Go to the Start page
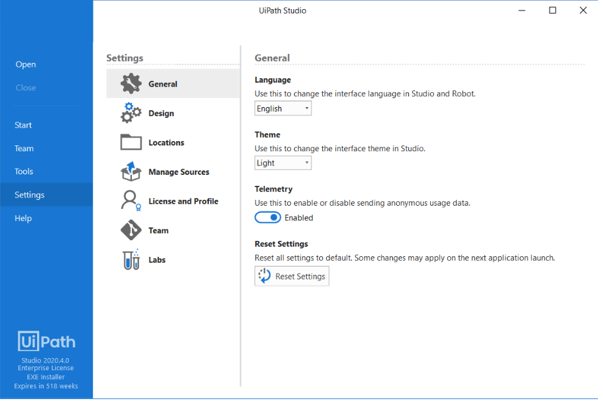 click(x=23, y=125)
